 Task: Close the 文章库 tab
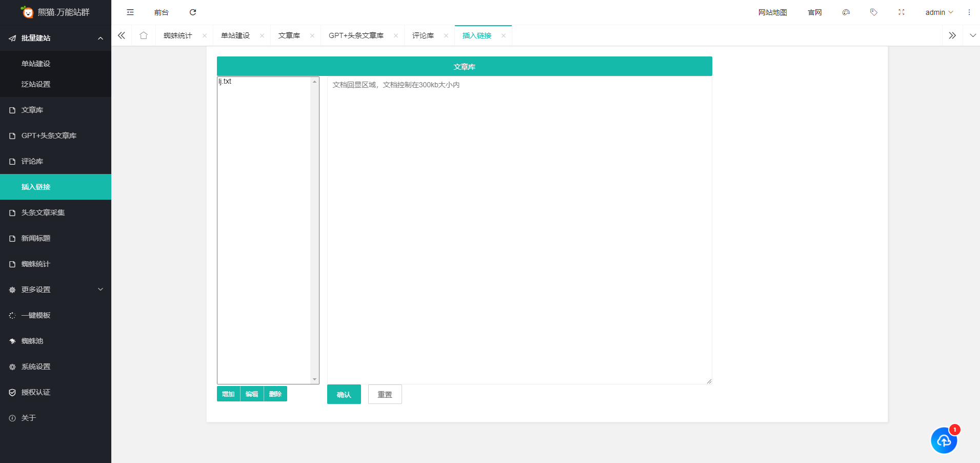[x=312, y=35]
